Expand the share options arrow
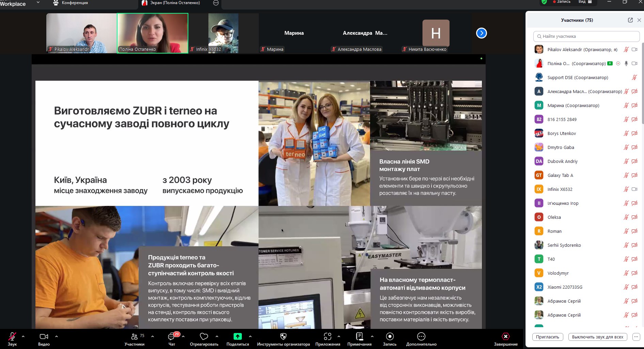The image size is (644, 349). (x=250, y=336)
